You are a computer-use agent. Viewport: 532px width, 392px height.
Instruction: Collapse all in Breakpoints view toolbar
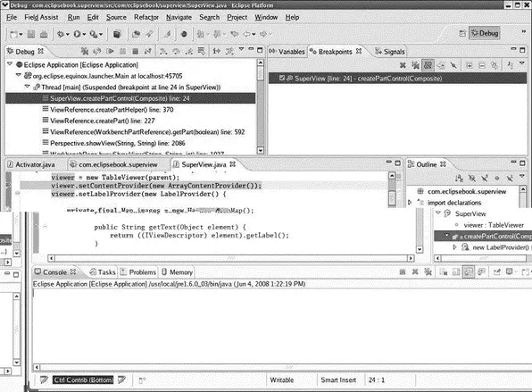pyautogui.click(x=482, y=65)
